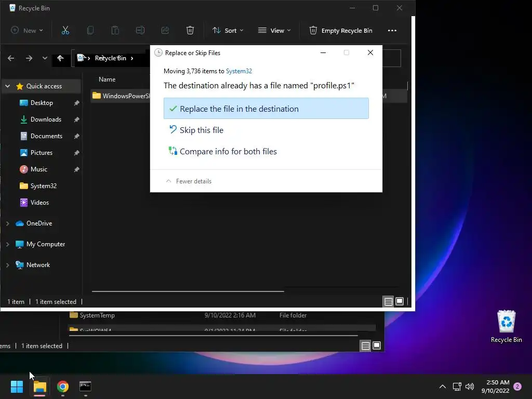Unpin Desktop using its pin icon

click(x=77, y=103)
